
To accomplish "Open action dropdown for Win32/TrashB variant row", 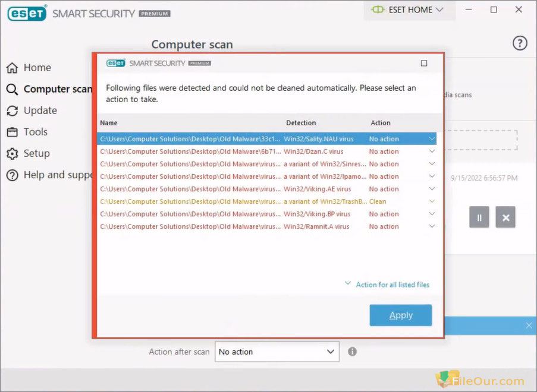I will [x=432, y=201].
